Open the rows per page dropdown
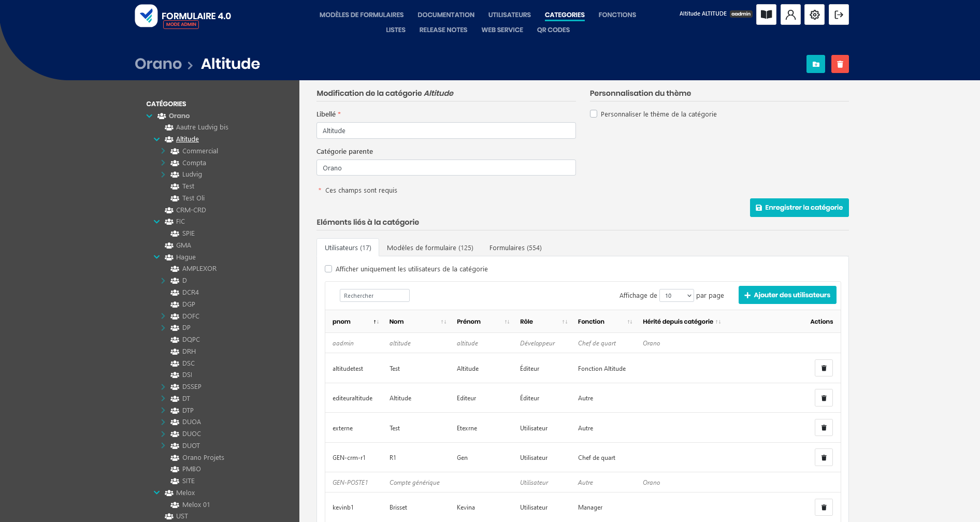The width and height of the screenshot is (980, 522). (676, 296)
